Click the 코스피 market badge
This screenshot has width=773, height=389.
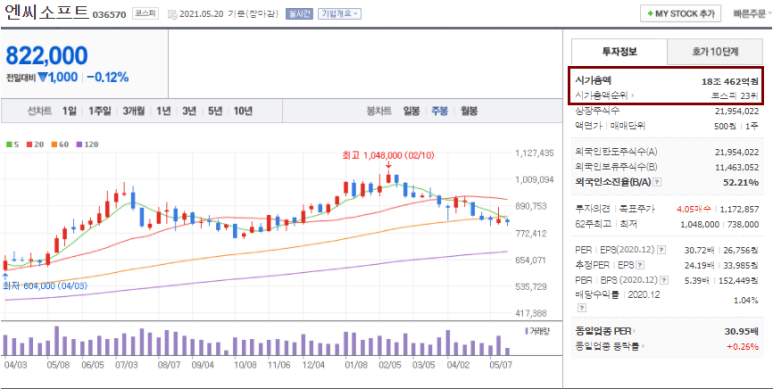pyautogui.click(x=145, y=14)
